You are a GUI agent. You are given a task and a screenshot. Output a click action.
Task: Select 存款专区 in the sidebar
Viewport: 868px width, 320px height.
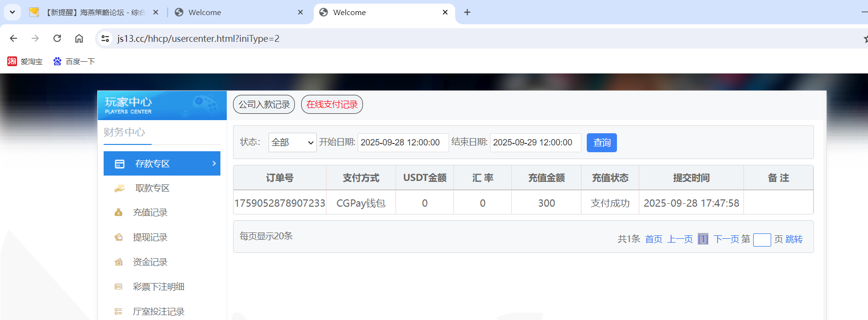point(162,163)
